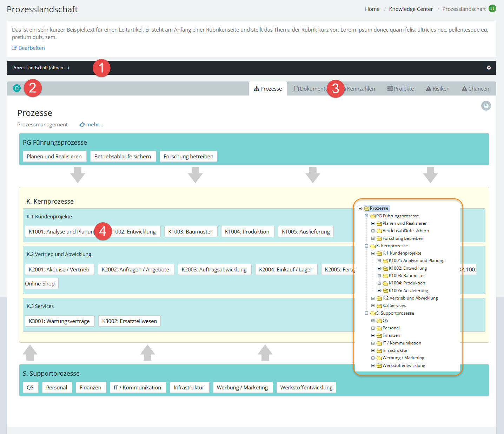Select K1004: Produktion in the tree

pos(407,283)
